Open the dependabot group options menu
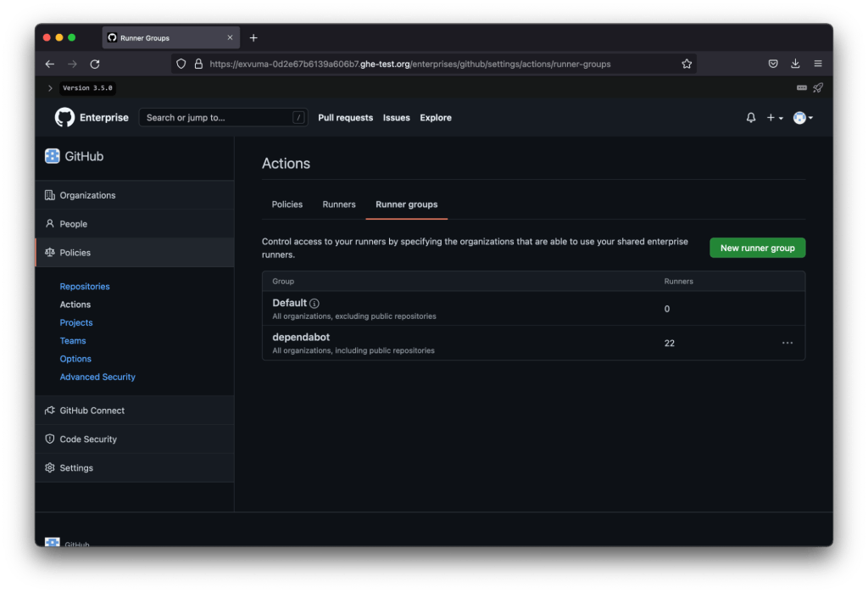Image resolution: width=868 pixels, height=593 pixels. click(787, 343)
